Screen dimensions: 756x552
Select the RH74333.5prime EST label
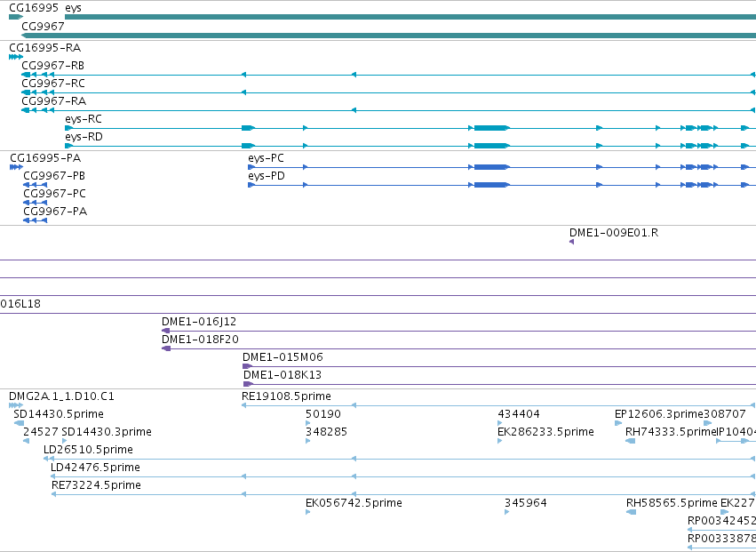[670, 432]
